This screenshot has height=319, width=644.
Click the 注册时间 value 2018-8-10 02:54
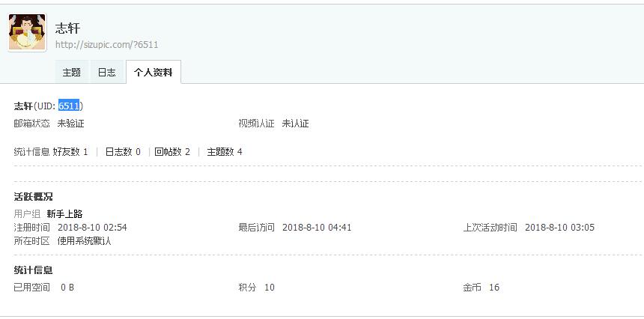point(92,228)
